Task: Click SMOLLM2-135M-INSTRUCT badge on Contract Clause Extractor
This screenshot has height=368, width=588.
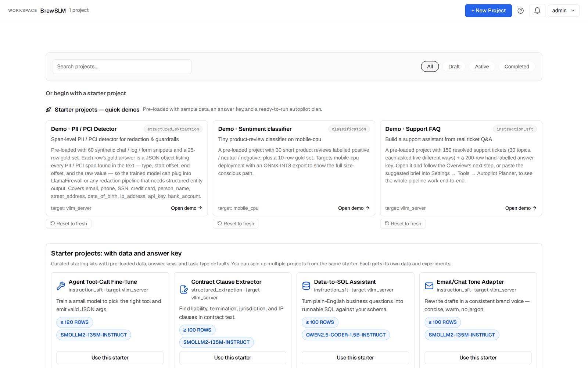Action: [x=216, y=342]
